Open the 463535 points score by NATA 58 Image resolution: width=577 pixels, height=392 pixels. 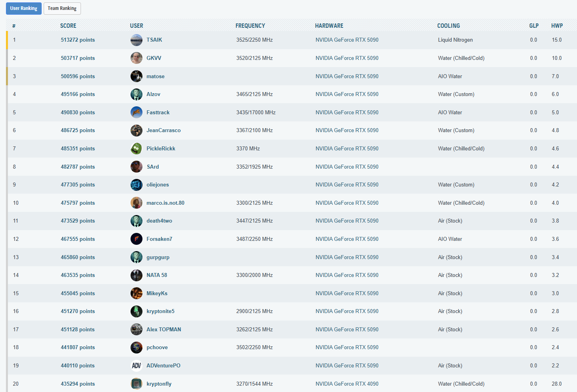coord(78,275)
